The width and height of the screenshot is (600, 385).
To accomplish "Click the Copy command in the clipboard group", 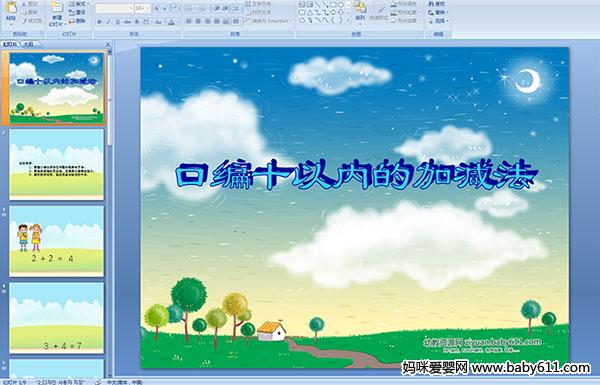I will click(x=30, y=12).
